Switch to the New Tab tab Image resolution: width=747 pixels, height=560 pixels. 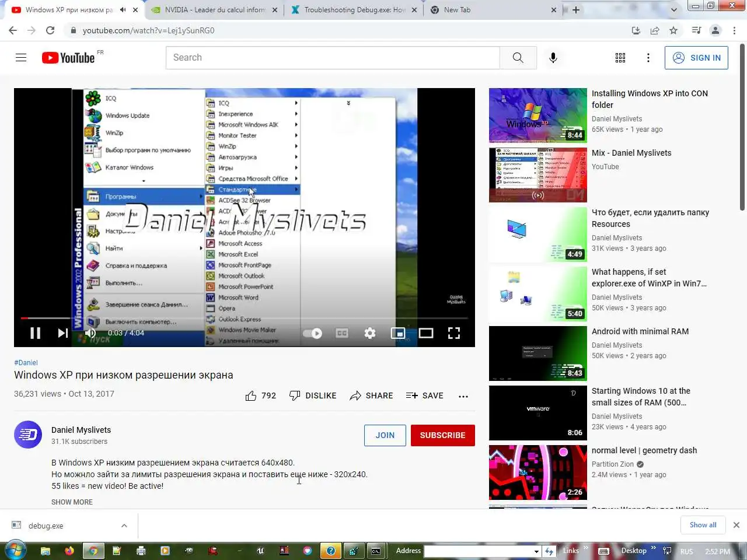coord(493,10)
